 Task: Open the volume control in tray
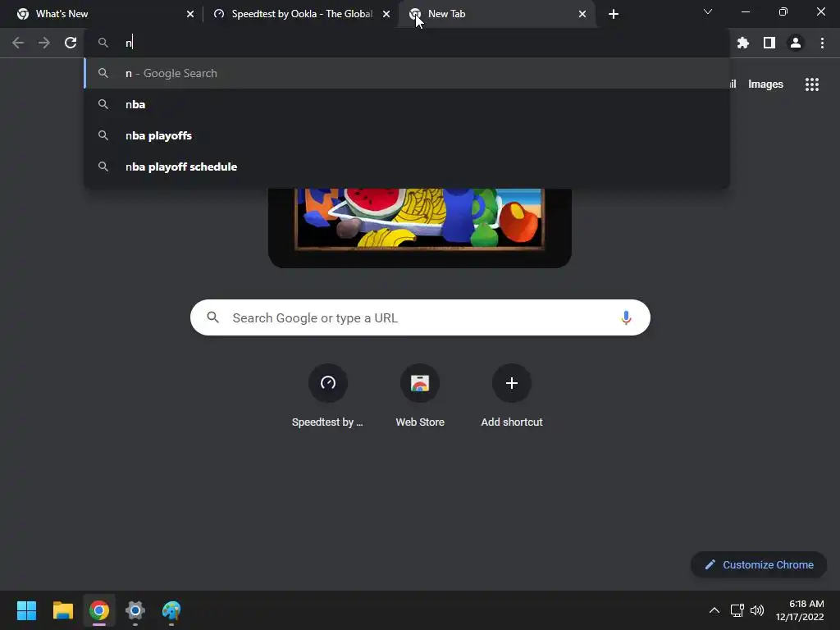coord(757,610)
